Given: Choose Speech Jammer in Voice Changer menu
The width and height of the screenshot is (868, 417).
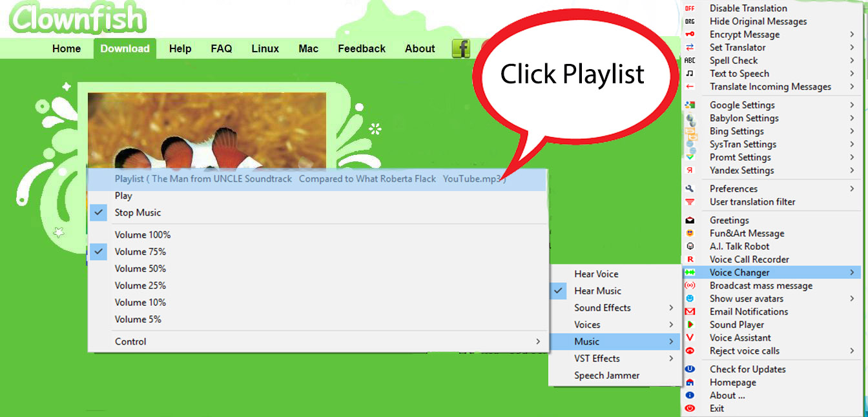Looking at the screenshot, I should point(614,375).
